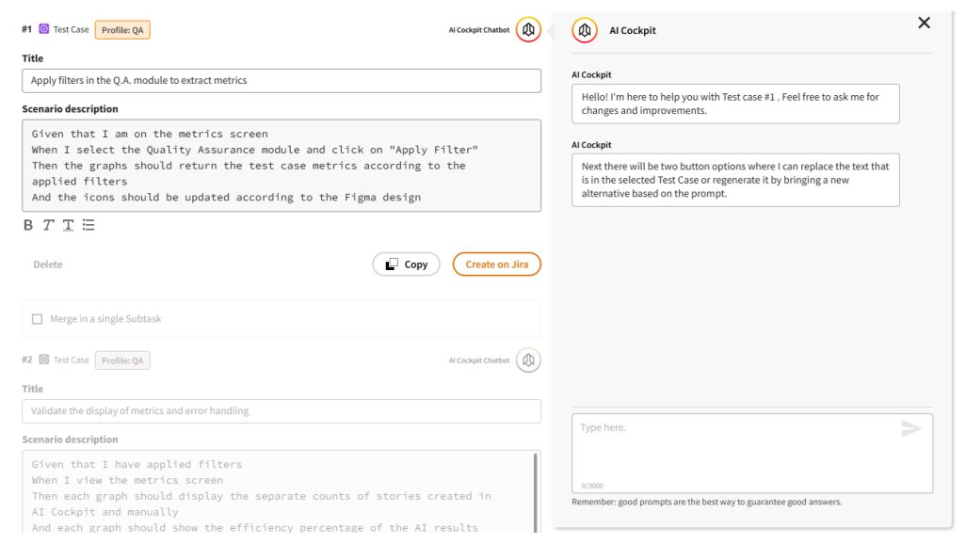This screenshot has width=966, height=560.
Task: Click the send message arrow icon
Action: coord(910,429)
